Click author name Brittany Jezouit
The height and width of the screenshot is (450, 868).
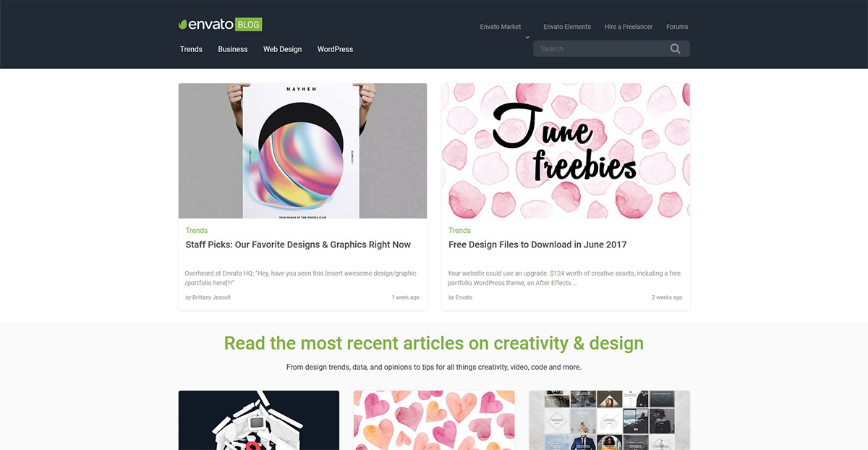pyautogui.click(x=211, y=297)
